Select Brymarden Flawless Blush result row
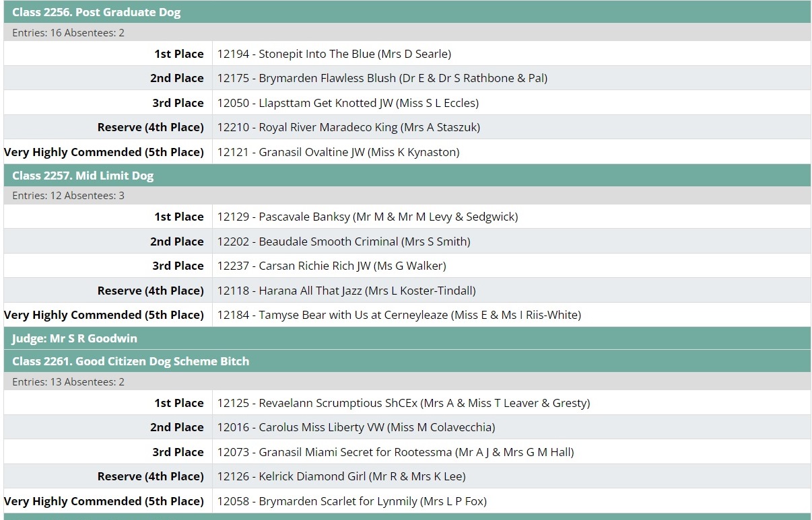Screen dimensions: 812x520 (382, 78)
